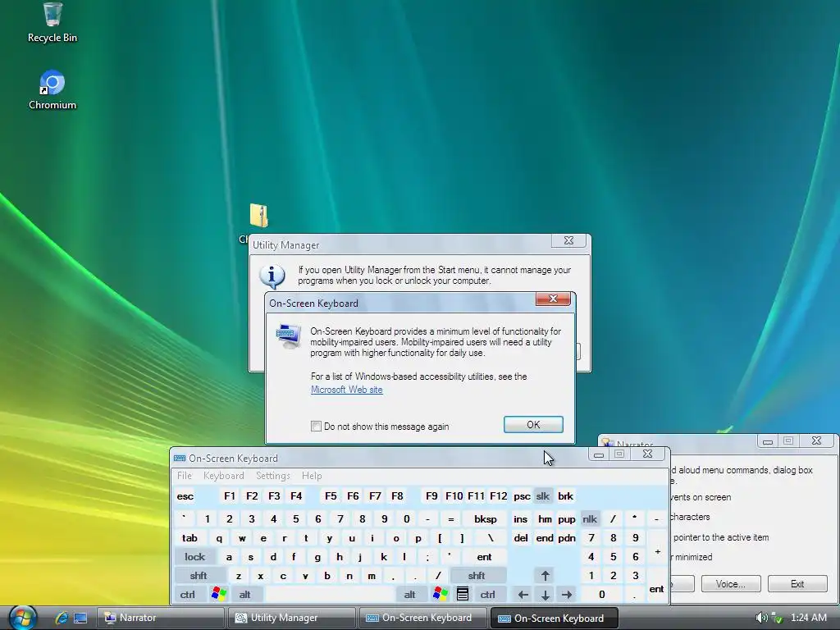Open the File menu in On-Screen Keyboard

click(x=185, y=476)
